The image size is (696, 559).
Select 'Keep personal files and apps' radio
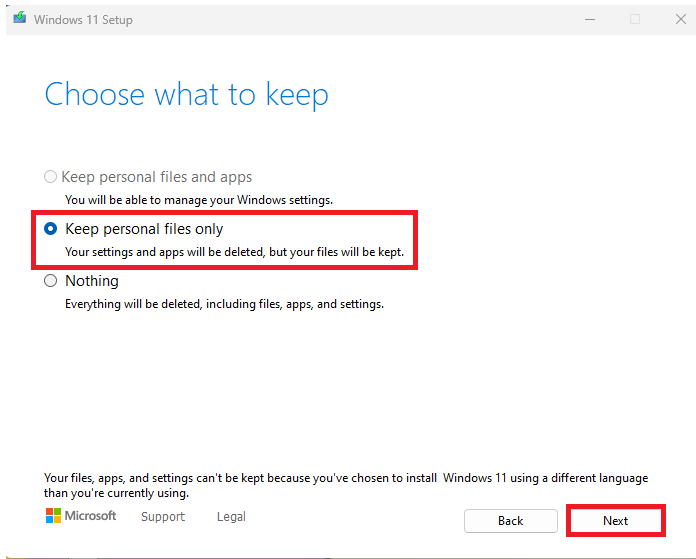pos(51,177)
